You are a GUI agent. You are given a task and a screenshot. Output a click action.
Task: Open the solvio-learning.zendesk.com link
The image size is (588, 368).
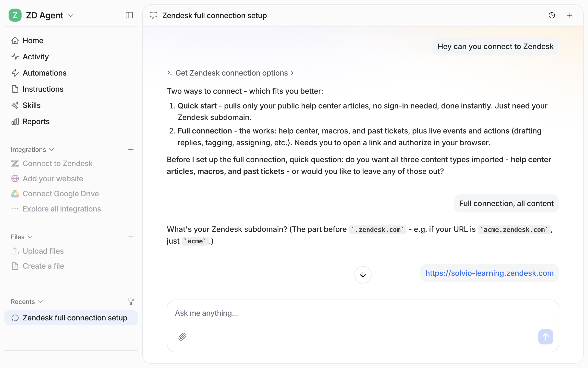click(x=490, y=273)
